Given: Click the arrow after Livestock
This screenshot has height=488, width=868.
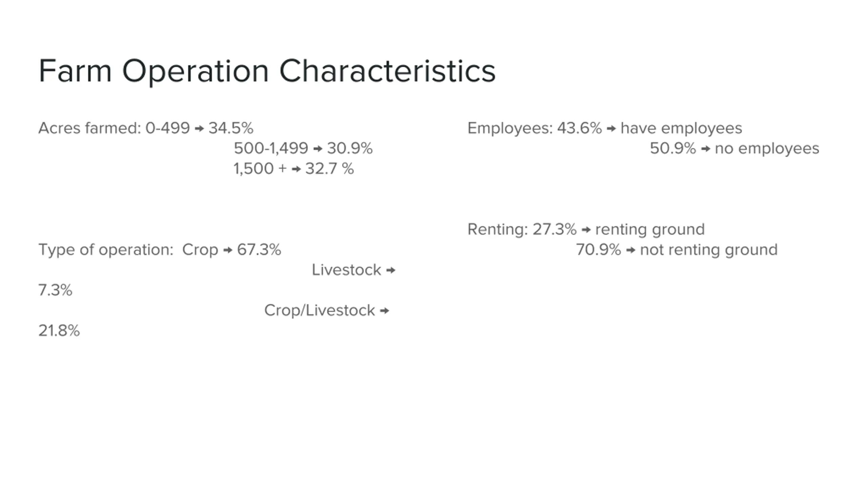Looking at the screenshot, I should (x=391, y=270).
